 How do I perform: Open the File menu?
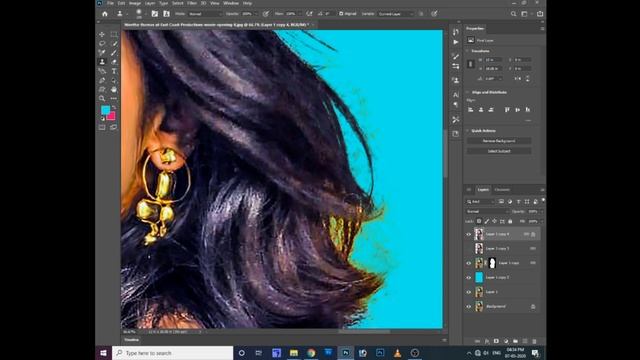point(110,3)
